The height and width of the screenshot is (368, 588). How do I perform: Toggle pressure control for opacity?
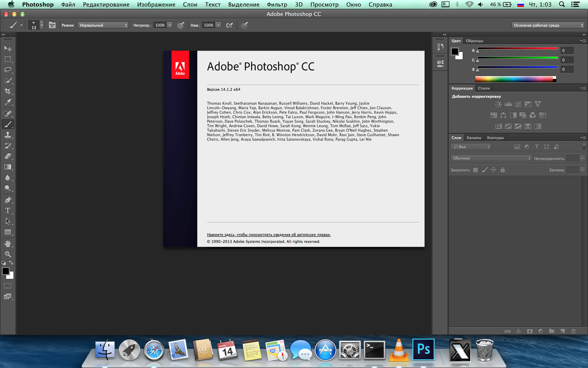pos(180,25)
